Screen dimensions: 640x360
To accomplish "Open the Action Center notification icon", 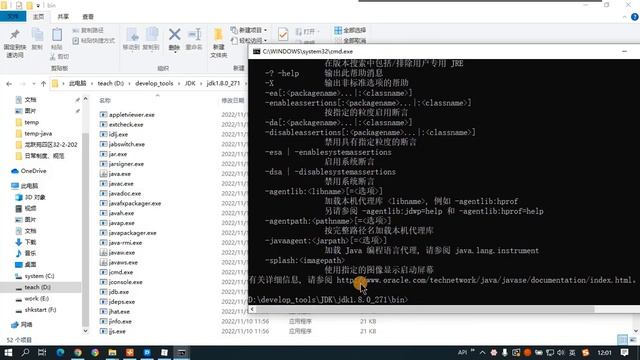I will pos(624,352).
